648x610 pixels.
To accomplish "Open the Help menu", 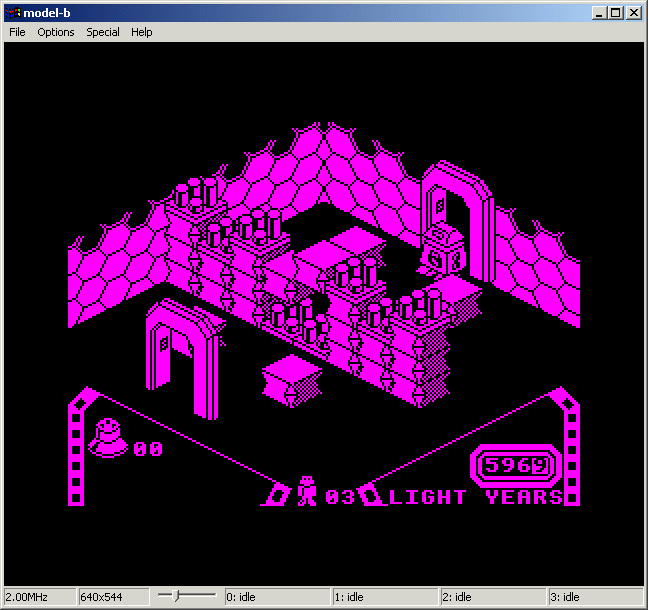I will pyautogui.click(x=142, y=32).
